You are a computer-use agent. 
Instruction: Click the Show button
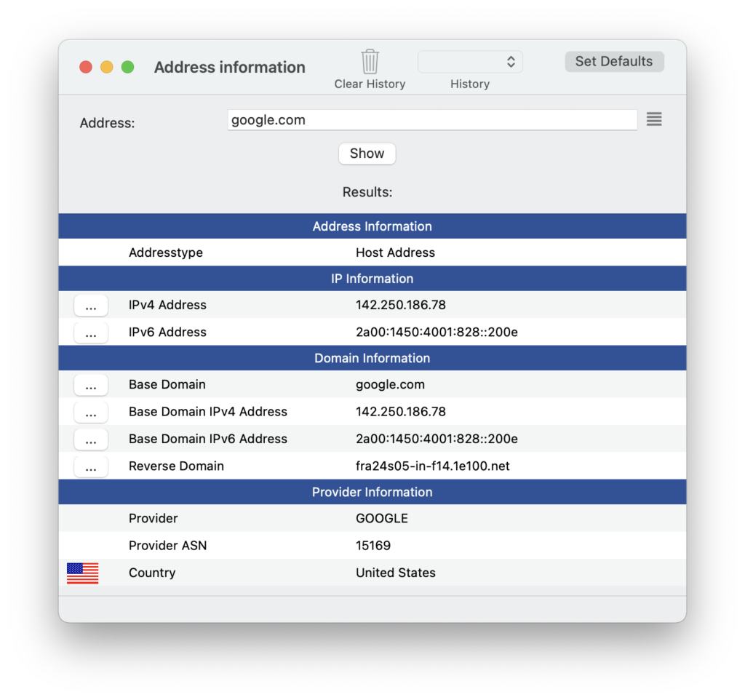click(367, 154)
